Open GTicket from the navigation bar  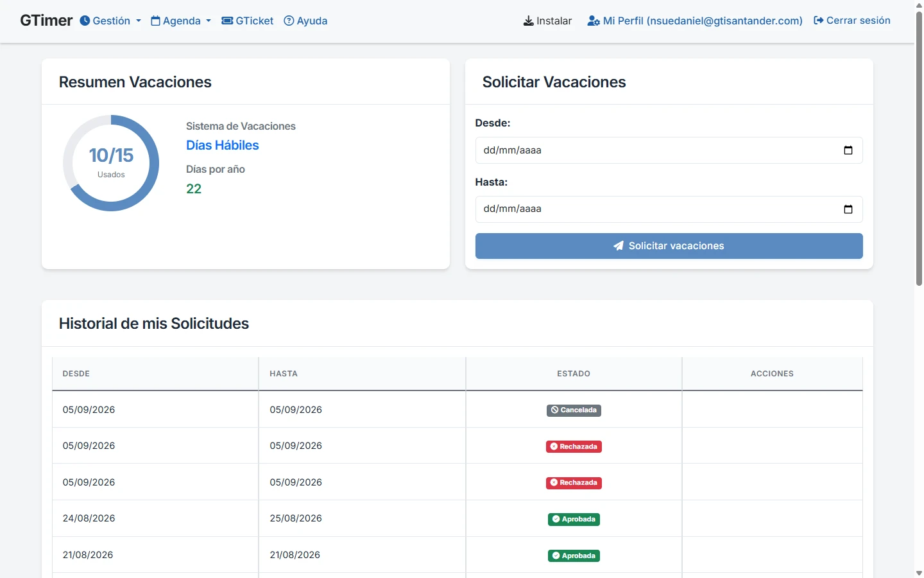[248, 21]
